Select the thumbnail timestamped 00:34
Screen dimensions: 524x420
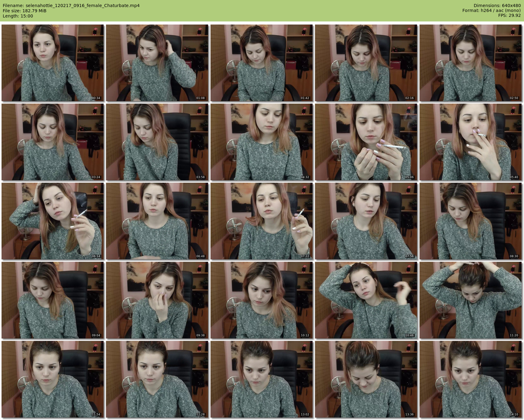tap(53, 63)
